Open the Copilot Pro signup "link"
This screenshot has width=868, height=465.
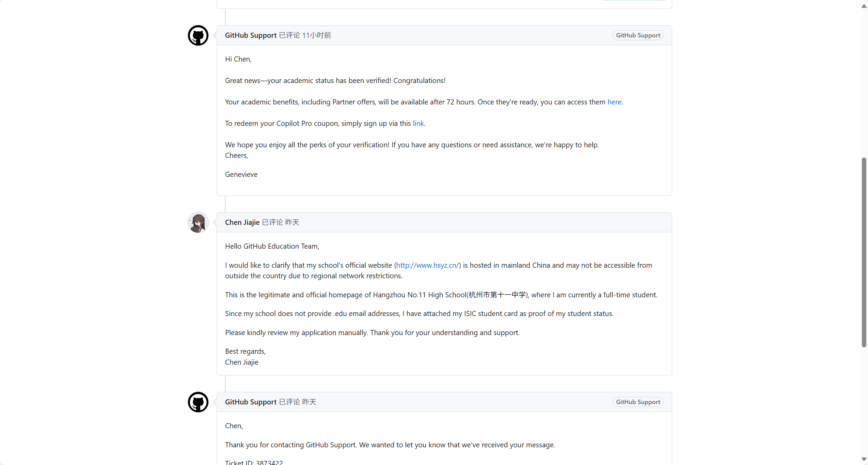(418, 123)
